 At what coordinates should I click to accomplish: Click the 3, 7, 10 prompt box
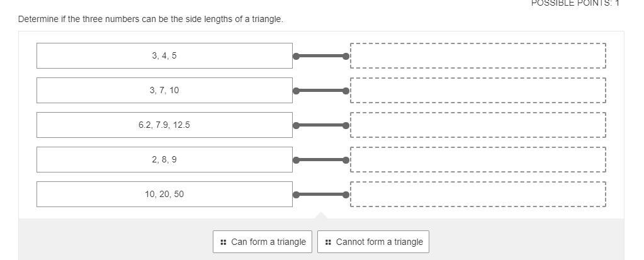point(164,90)
